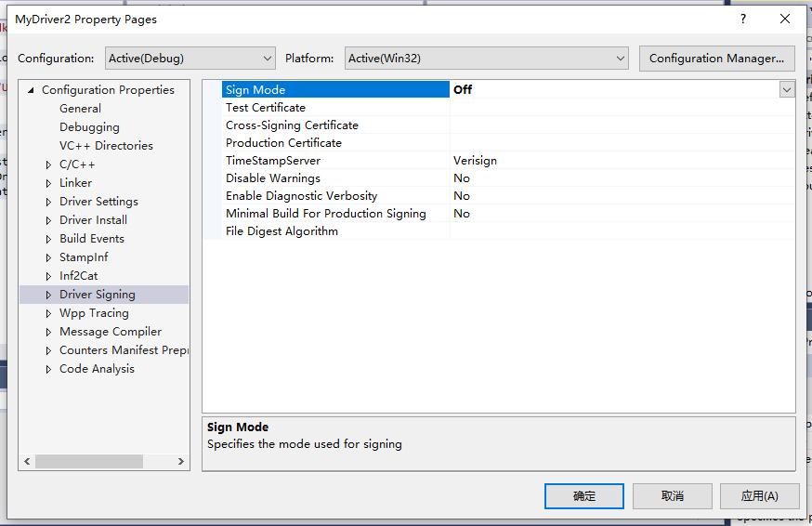Confirm with the 确定 button
Screen dimensions: 812x526
coord(584,496)
